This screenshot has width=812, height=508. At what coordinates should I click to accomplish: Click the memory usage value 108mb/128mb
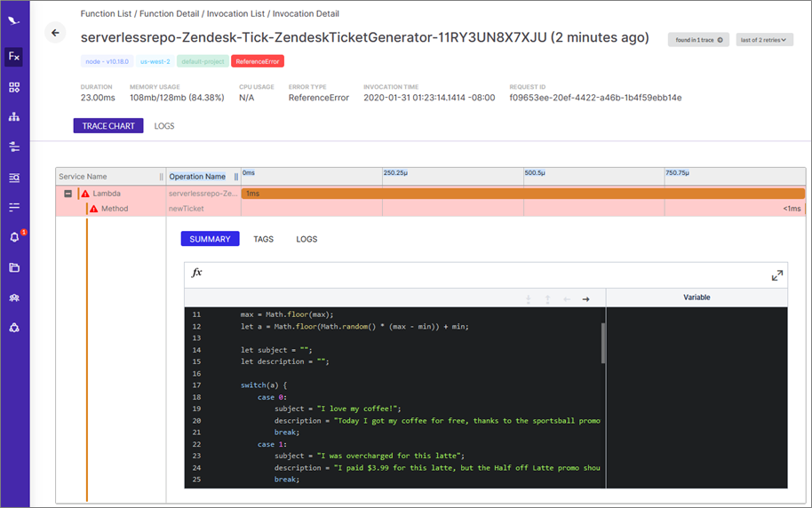(177, 98)
